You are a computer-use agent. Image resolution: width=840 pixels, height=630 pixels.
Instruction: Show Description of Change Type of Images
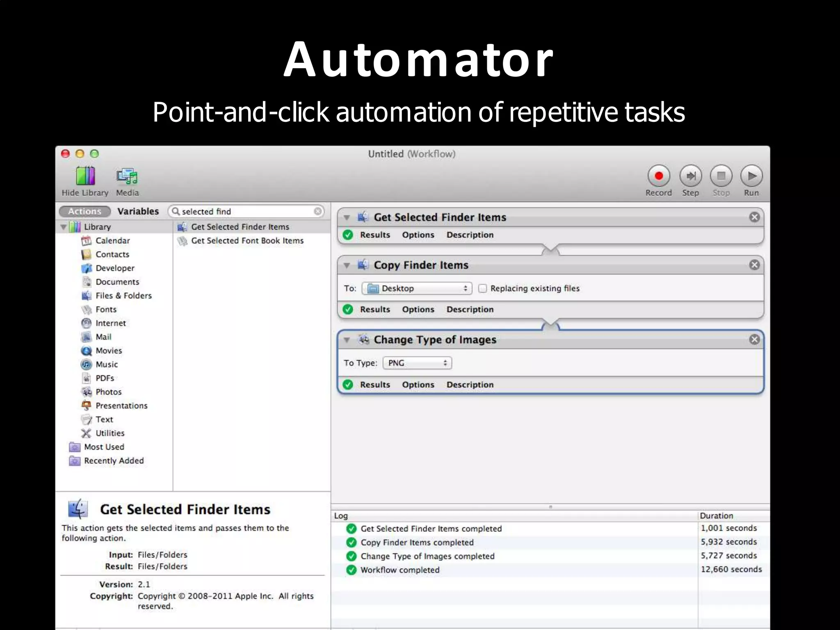tap(470, 385)
